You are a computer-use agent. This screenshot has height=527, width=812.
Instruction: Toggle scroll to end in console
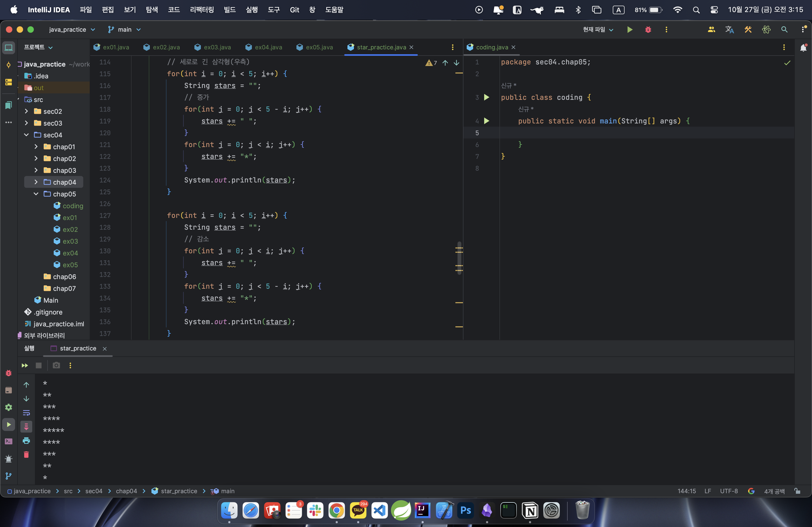tap(26, 426)
